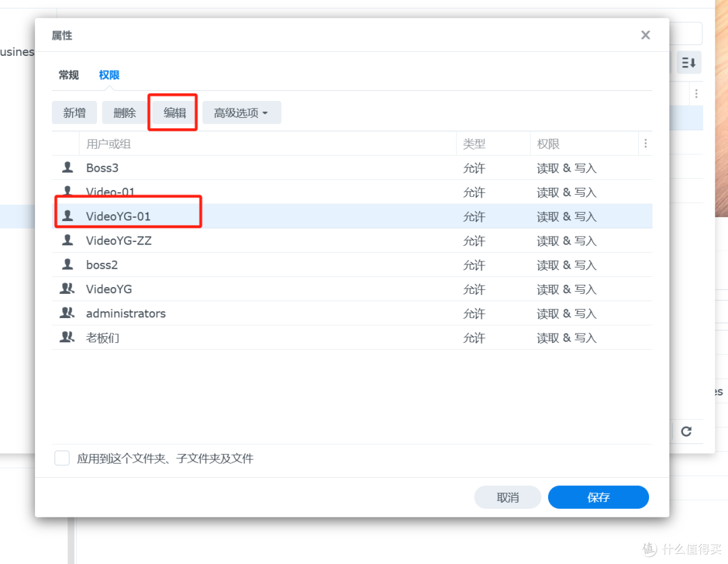Switch to the 权限 tab
The height and width of the screenshot is (564, 728).
pos(109,75)
